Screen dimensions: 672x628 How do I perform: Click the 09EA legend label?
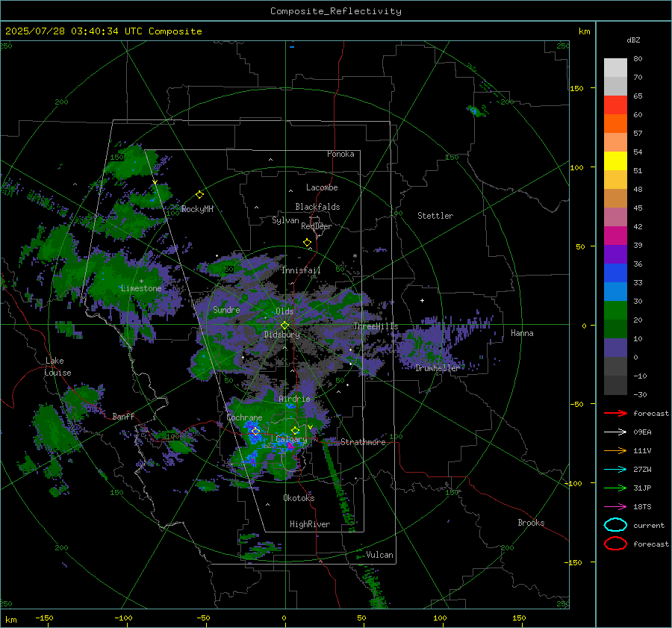(642, 432)
